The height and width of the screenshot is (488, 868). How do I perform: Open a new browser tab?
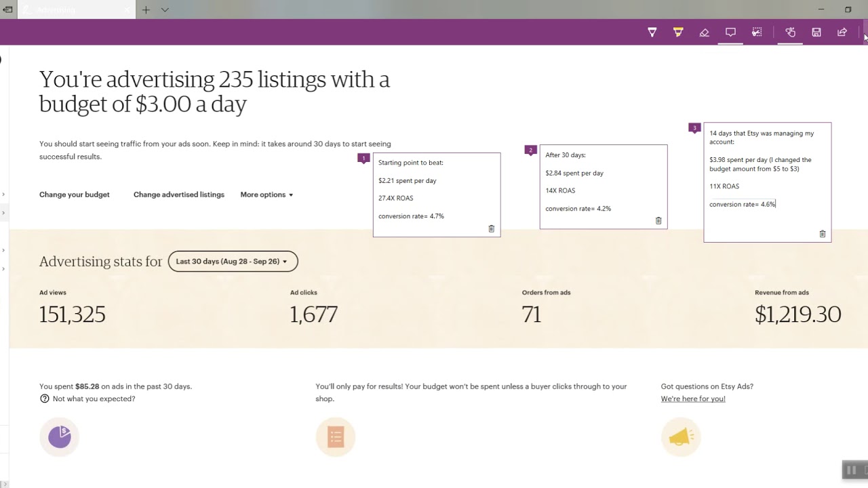(146, 9)
